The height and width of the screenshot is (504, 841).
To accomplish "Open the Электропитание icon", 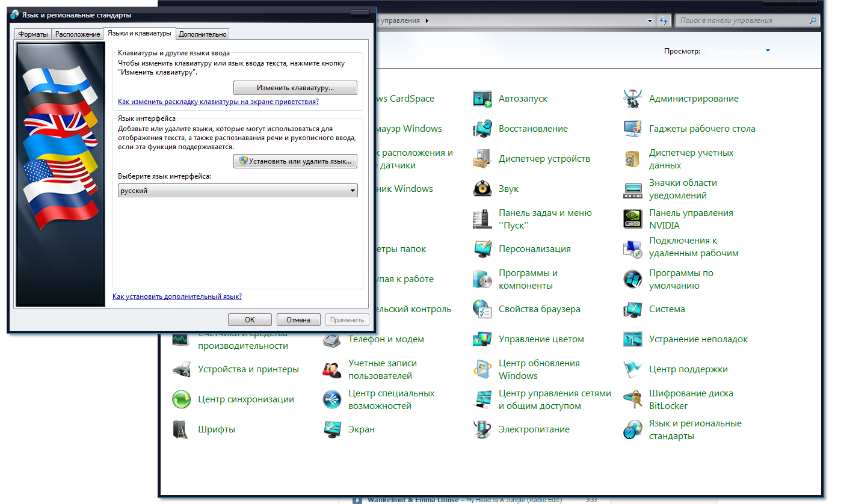I will click(x=482, y=429).
